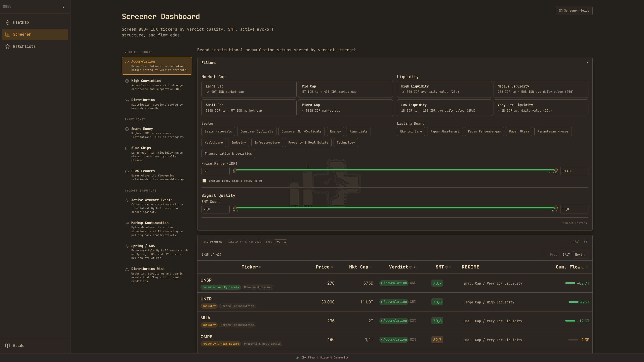
Task: Download results with the CSV icon
Action: tap(570, 242)
